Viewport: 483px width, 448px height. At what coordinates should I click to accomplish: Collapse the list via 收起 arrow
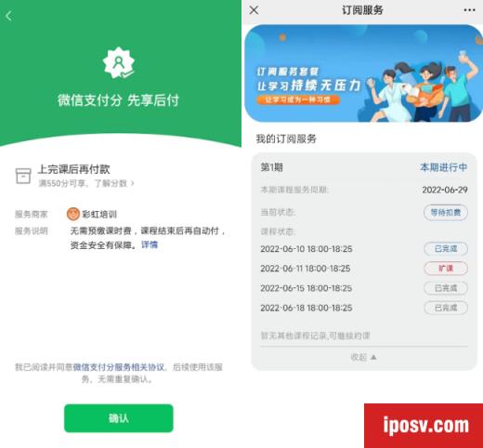(x=373, y=357)
